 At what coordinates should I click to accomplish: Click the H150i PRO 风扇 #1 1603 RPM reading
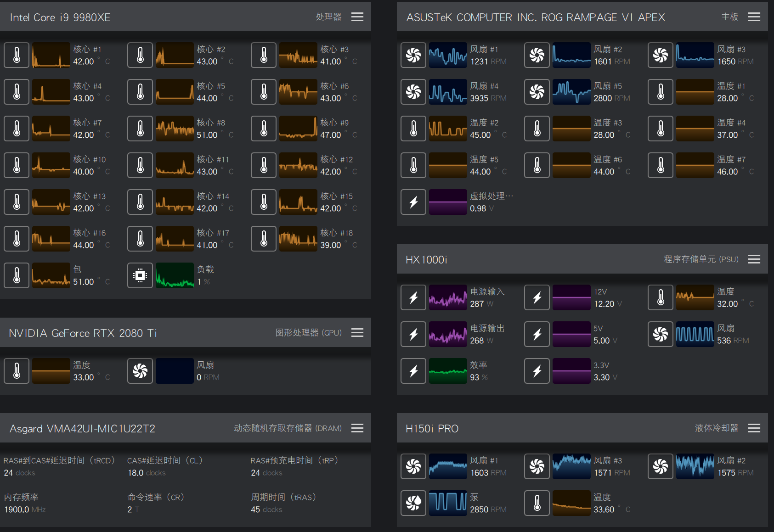488,473
